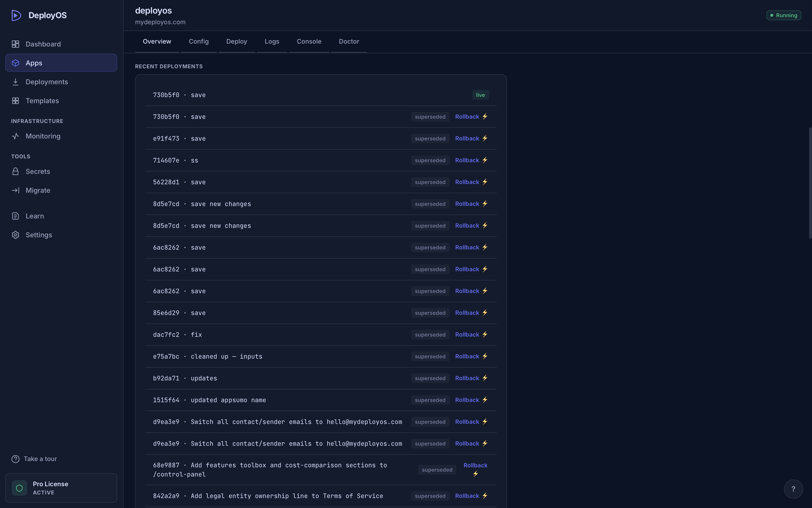Click the Migrate arrow icon

[15, 190]
